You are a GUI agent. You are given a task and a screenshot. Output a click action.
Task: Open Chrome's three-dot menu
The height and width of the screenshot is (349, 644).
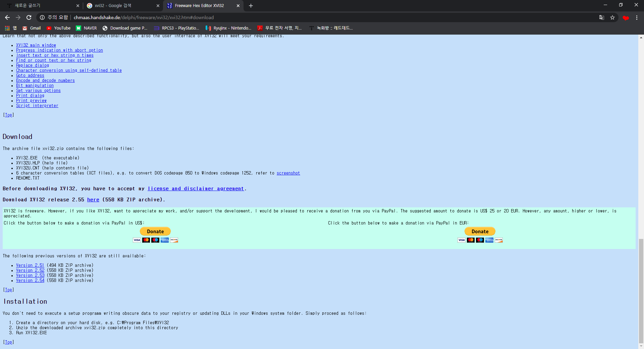click(637, 17)
